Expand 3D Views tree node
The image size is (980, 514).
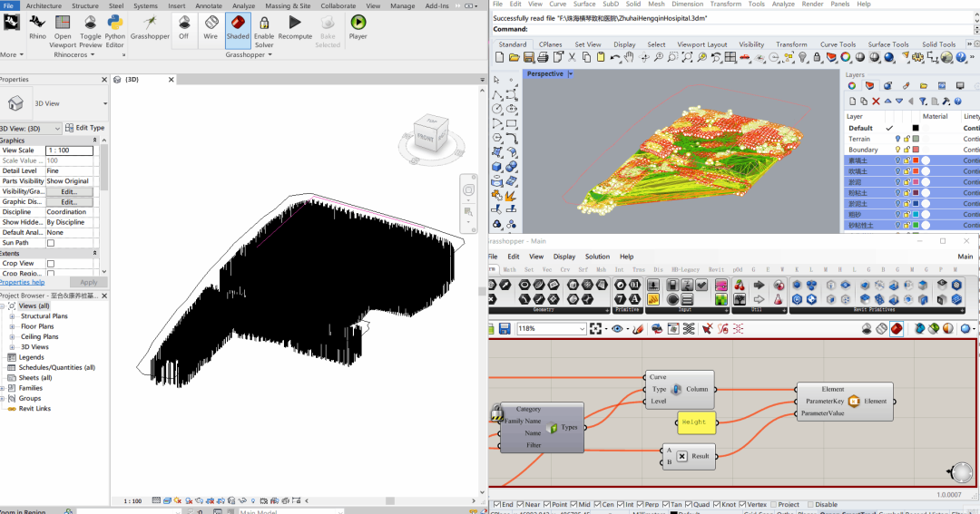pyautogui.click(x=12, y=347)
